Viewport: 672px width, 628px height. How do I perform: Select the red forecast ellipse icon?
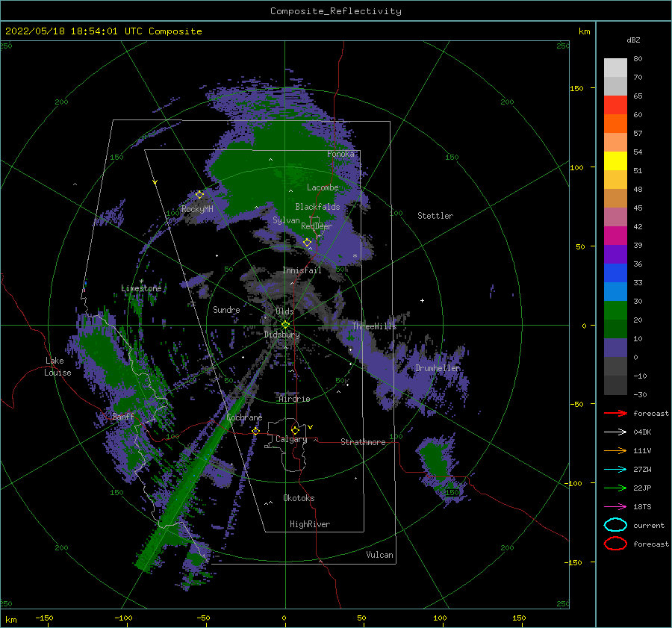(x=615, y=544)
